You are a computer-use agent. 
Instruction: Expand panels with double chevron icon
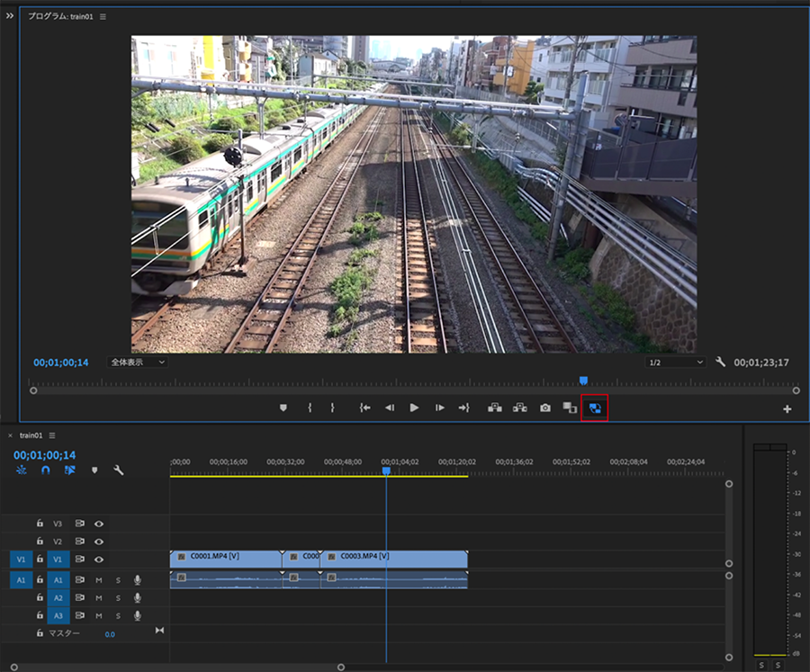coord(10,16)
